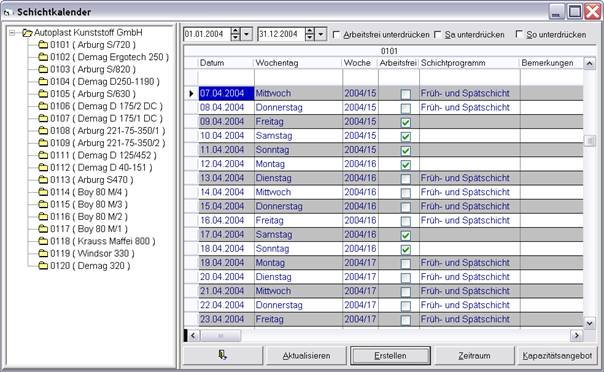Click the exit door icon button
This screenshot has height=372, width=604.
[x=222, y=355]
